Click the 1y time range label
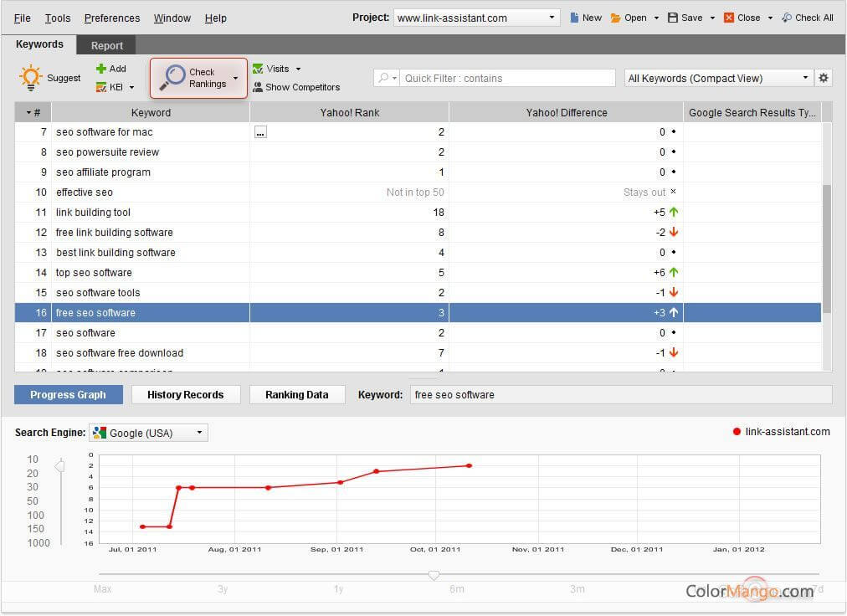 [x=339, y=589]
